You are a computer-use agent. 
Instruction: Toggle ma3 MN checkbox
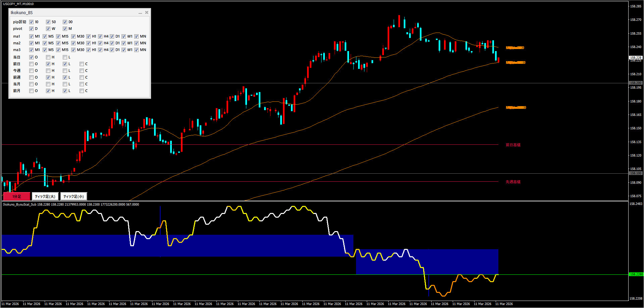click(x=136, y=50)
